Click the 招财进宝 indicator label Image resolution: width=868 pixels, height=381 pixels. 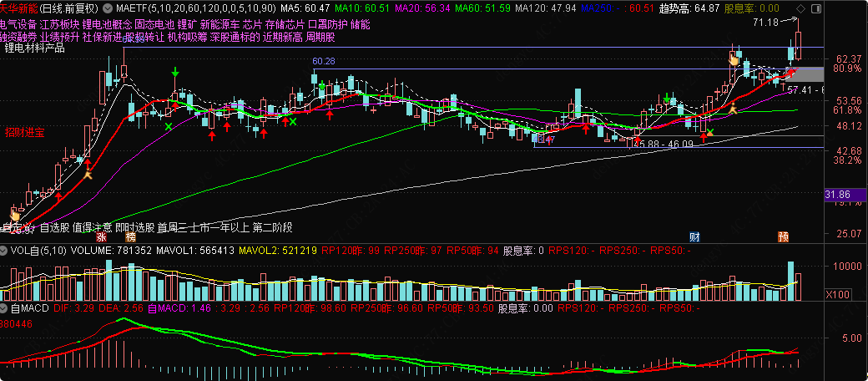pyautogui.click(x=24, y=132)
